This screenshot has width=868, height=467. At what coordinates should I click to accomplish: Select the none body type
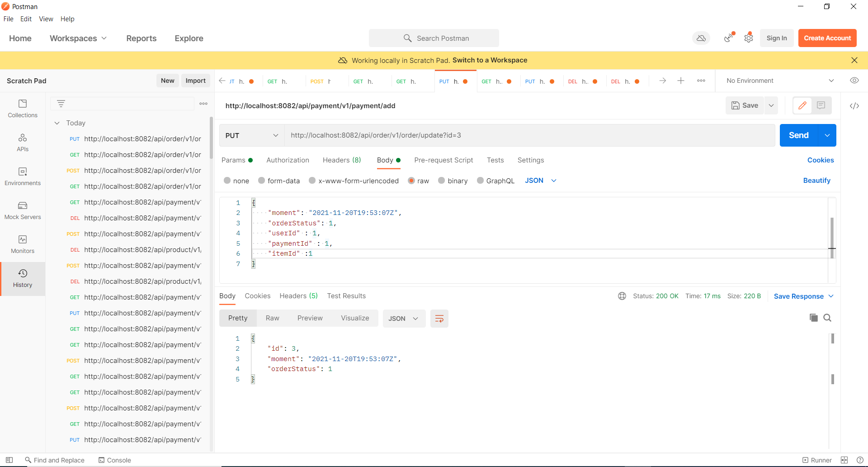click(227, 181)
